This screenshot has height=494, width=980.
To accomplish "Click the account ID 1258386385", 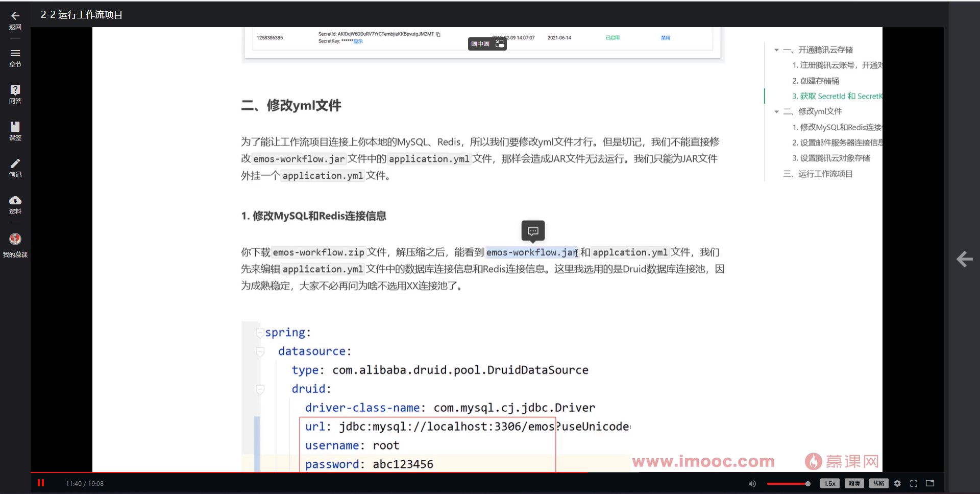I will click(x=269, y=38).
